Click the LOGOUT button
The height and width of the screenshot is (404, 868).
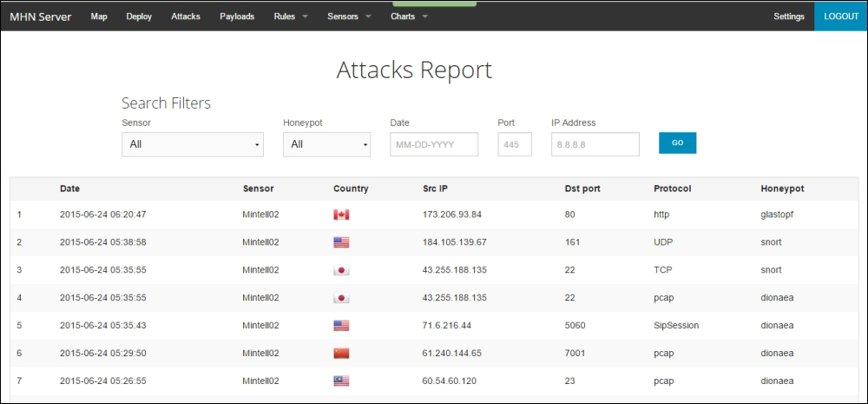click(841, 16)
